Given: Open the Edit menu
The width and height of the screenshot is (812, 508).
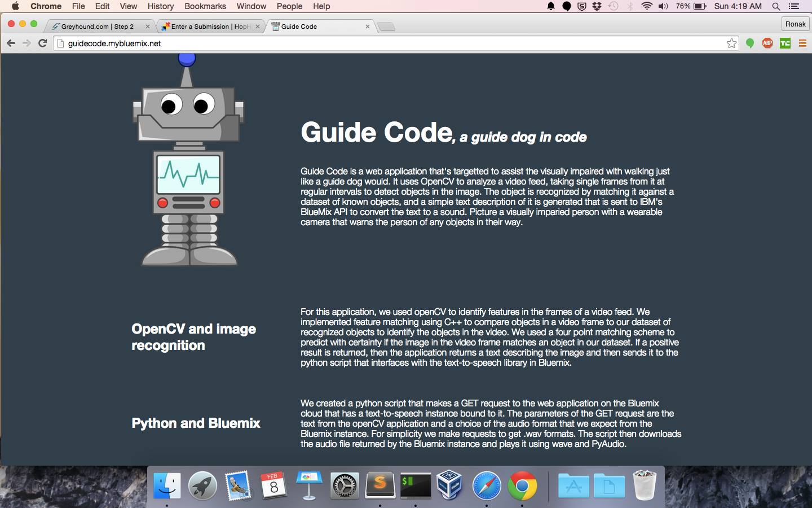Looking at the screenshot, I should pyautogui.click(x=102, y=6).
